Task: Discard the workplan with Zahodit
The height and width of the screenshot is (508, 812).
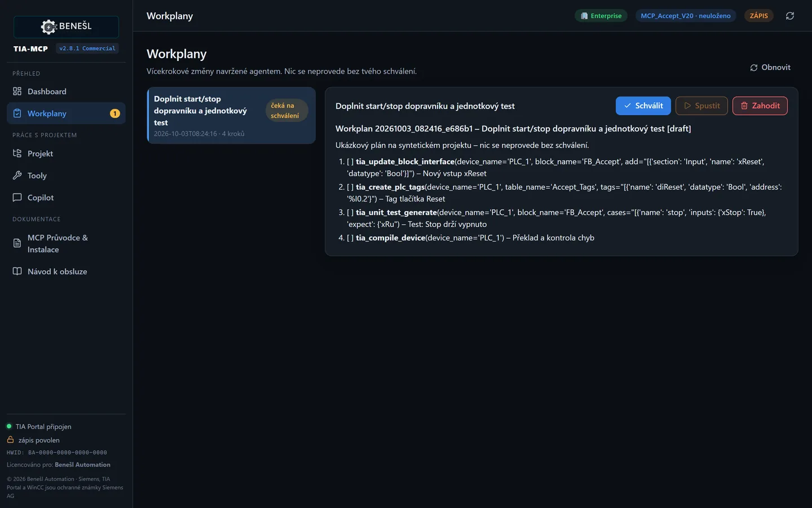Action: tap(760, 106)
